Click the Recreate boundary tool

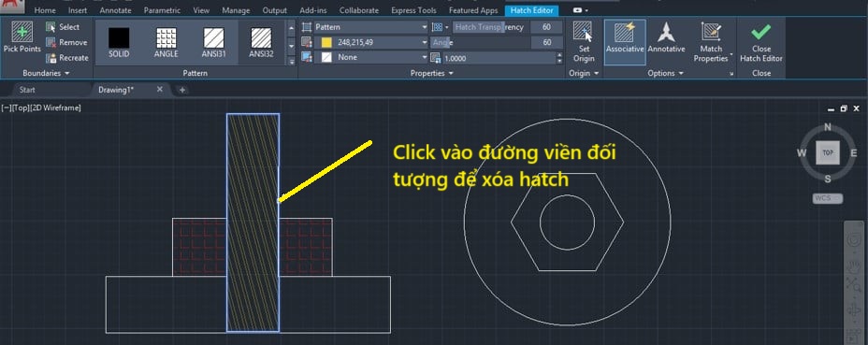point(67,58)
